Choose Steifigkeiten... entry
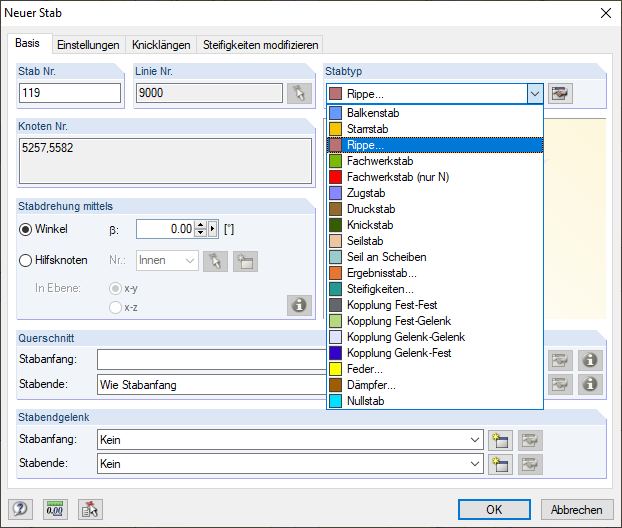Screen dimensions: 622x528 click(435, 289)
